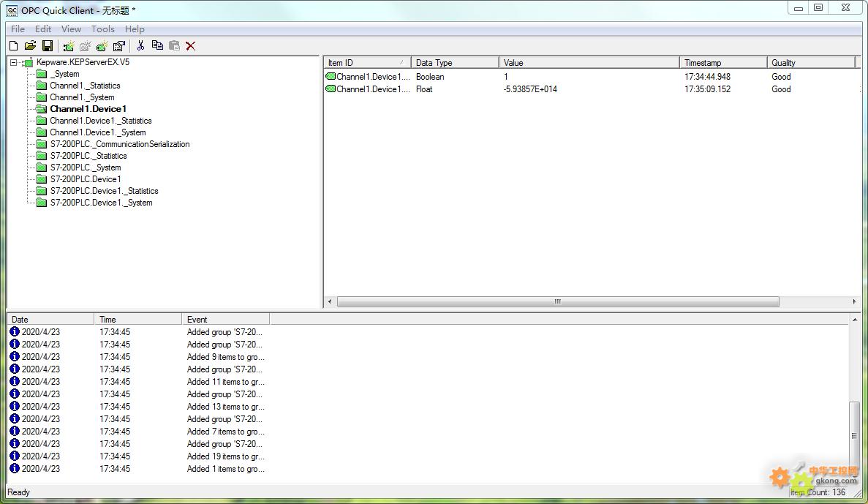Click the horizontal scrollbar thumb in item list
Viewport: 868px width, 504px height.
(x=558, y=302)
